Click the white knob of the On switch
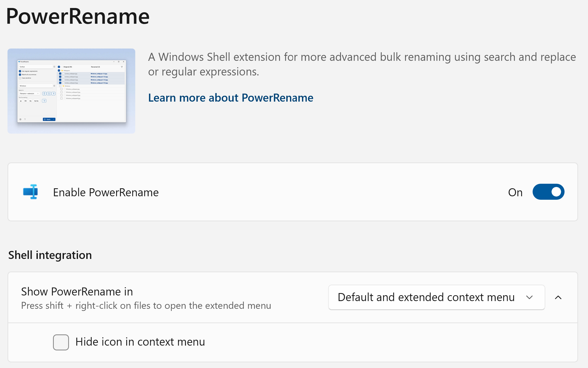The image size is (588, 368). [556, 192]
